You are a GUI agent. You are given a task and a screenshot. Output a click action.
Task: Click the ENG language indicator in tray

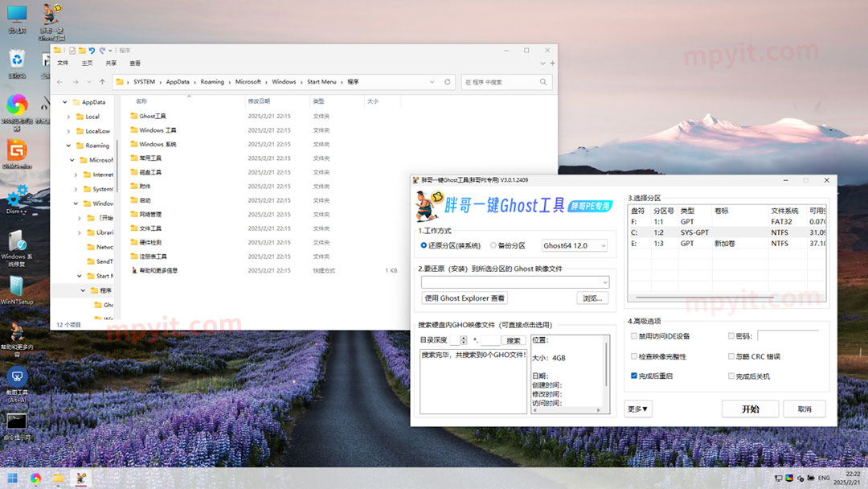coord(824,478)
